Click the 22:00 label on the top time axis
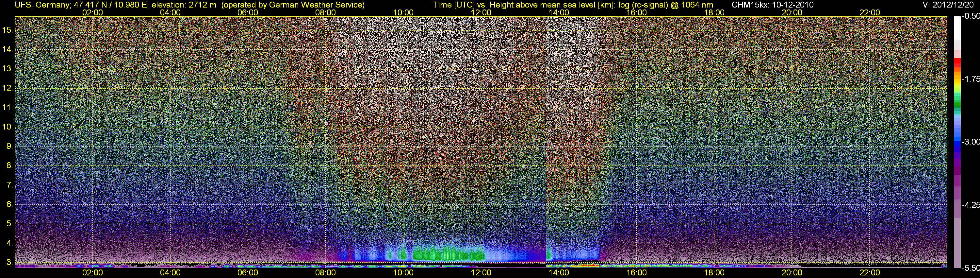980x278 pixels. coord(870,12)
